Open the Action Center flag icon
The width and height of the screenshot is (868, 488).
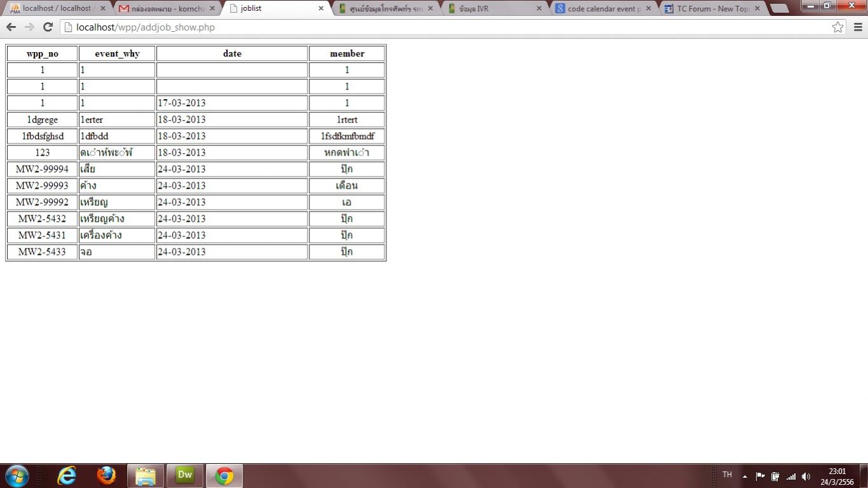760,477
